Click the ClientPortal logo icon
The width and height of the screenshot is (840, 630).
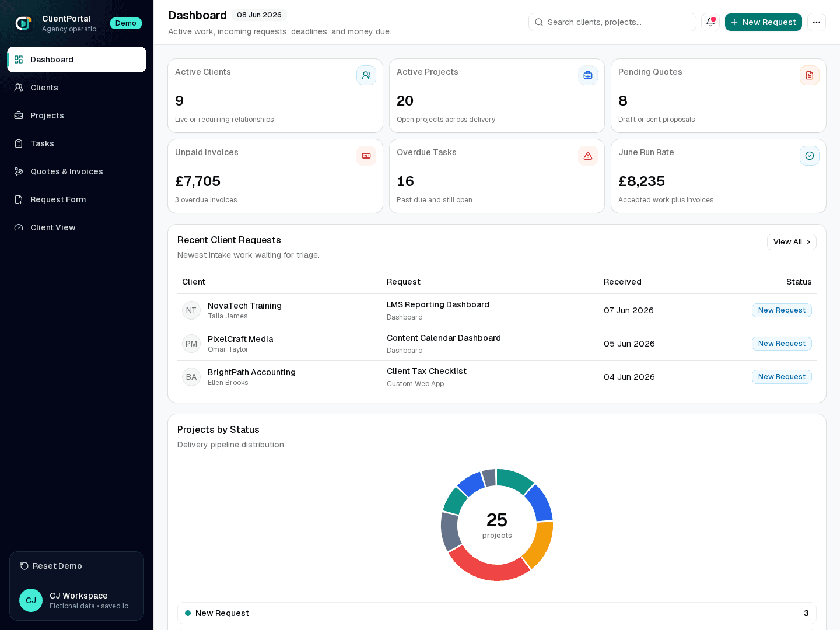click(23, 23)
